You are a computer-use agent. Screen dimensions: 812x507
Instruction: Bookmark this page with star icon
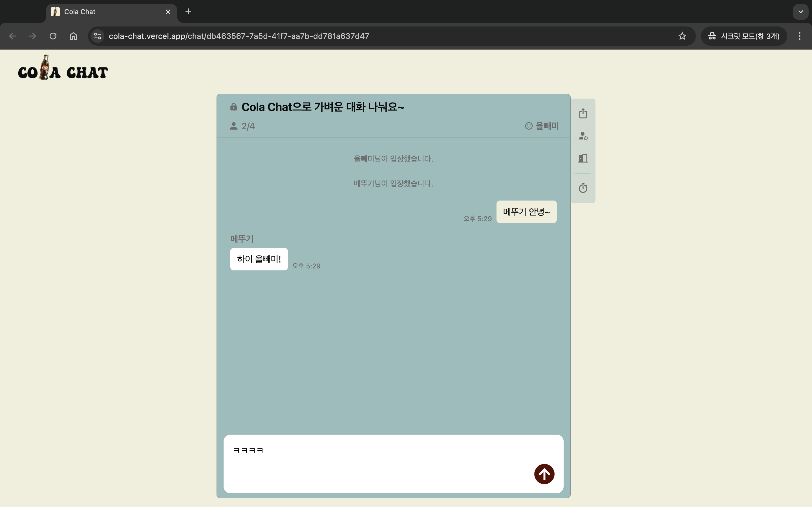[x=682, y=36]
